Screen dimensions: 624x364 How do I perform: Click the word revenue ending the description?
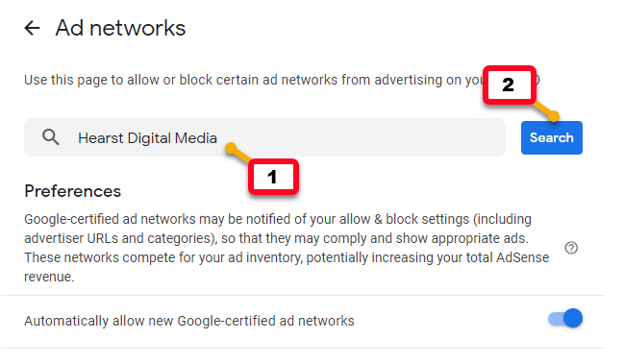(x=49, y=277)
